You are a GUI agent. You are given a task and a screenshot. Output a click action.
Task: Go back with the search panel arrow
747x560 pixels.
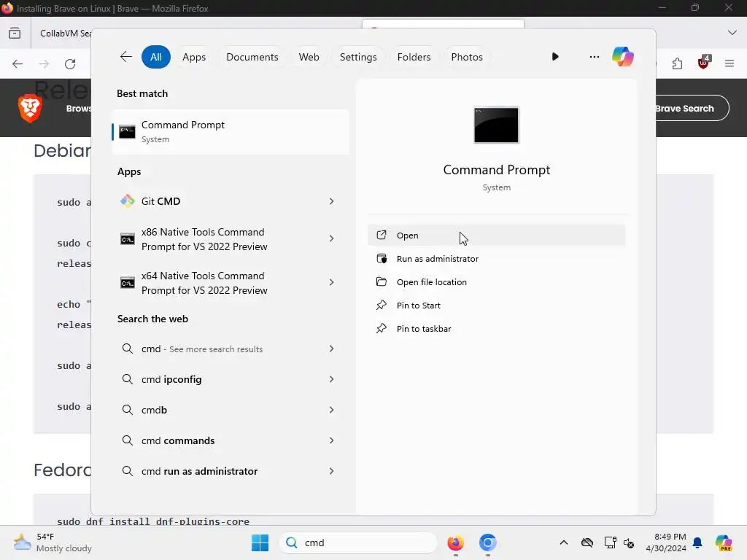coord(125,57)
